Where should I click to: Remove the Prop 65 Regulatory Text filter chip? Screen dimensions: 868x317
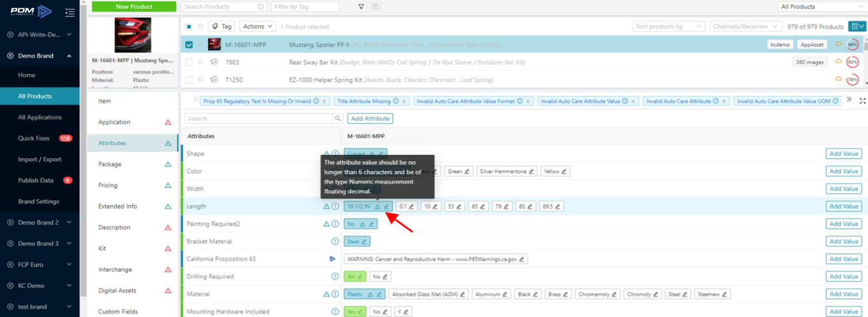pos(324,101)
